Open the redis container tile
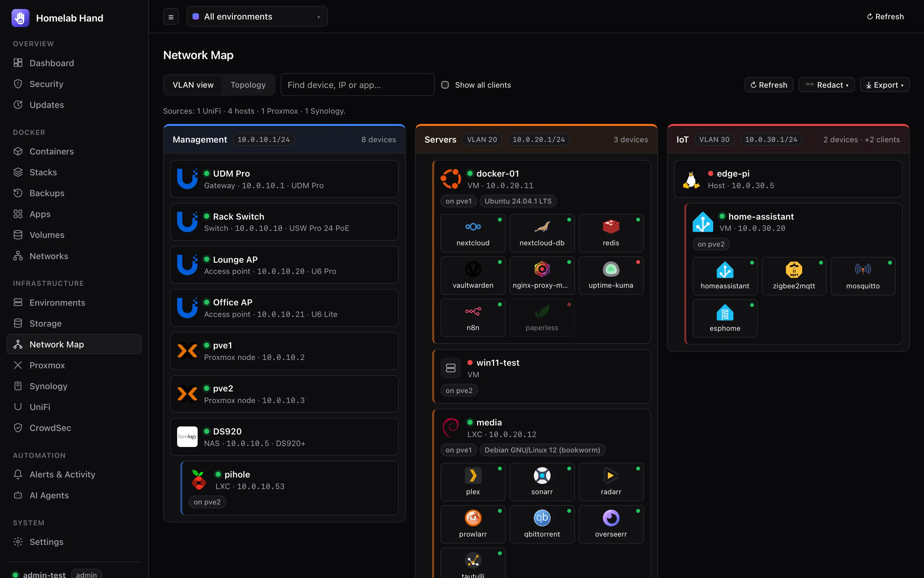The height and width of the screenshot is (578, 924). click(611, 233)
